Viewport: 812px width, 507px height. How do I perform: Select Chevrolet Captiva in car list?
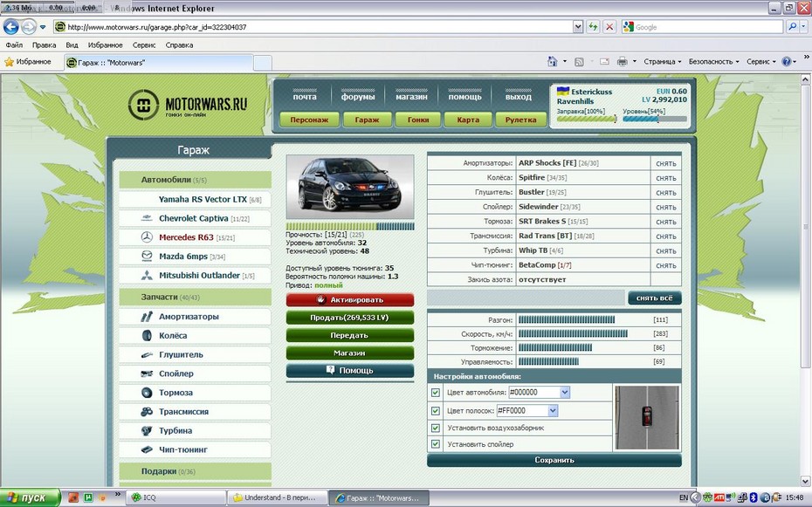[x=196, y=218]
